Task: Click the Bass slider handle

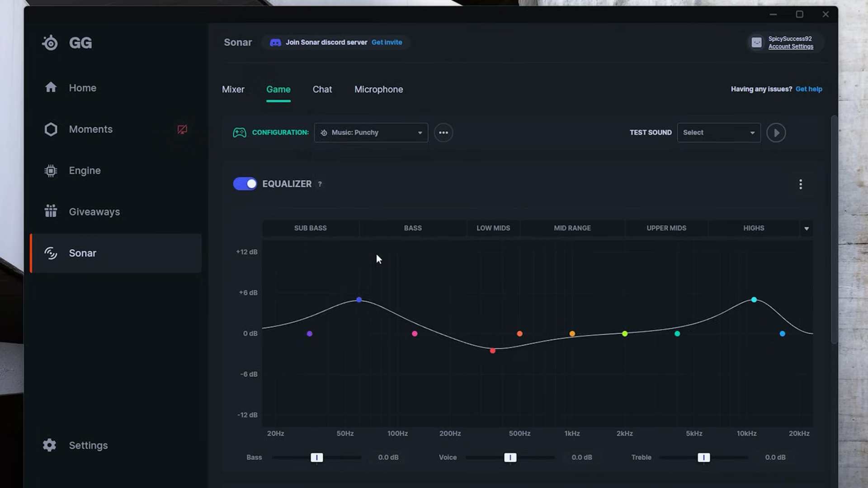Action: point(316,458)
